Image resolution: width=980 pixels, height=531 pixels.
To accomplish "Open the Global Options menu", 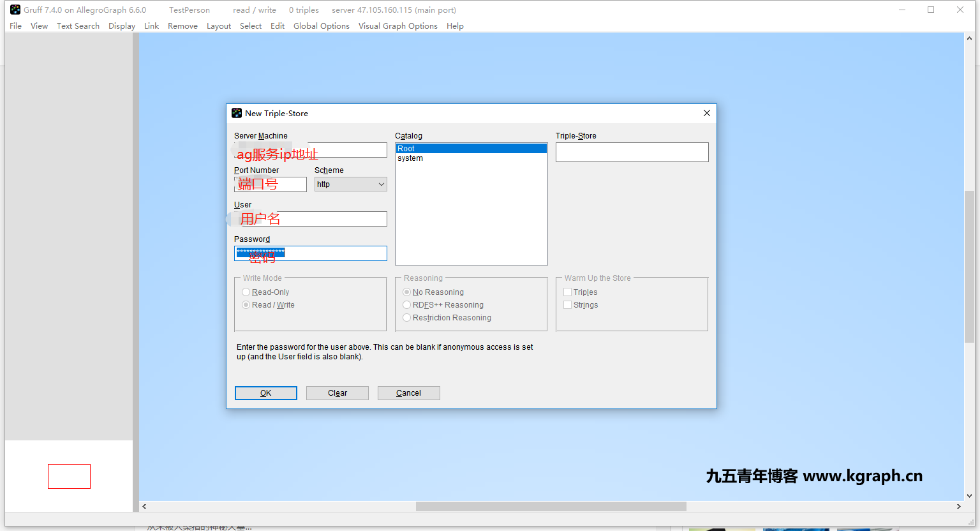I will tap(322, 26).
